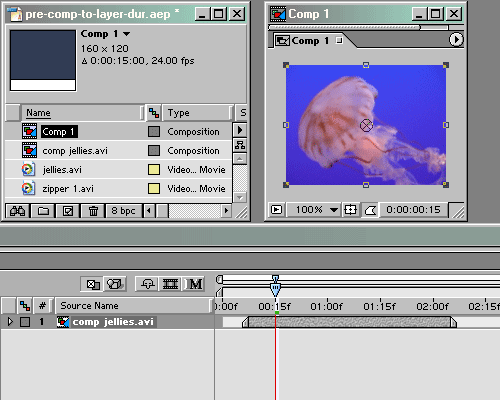Click the new composition icon in Project footer
Image resolution: width=500 pixels, height=400 pixels.
coord(68,211)
